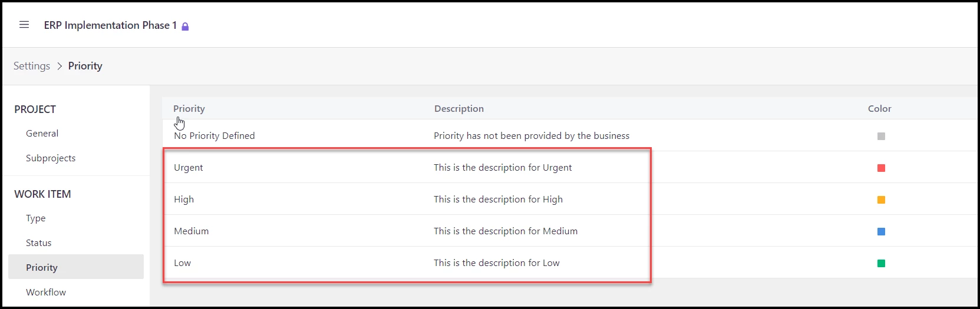Open the Medium priority row

[569, 231]
